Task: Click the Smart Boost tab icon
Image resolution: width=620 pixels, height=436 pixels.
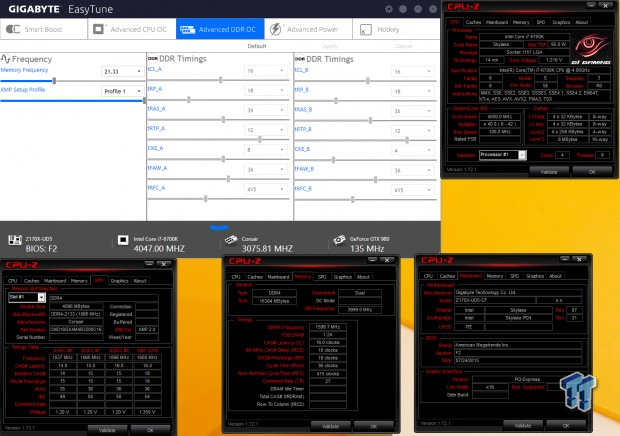Action: [13, 29]
